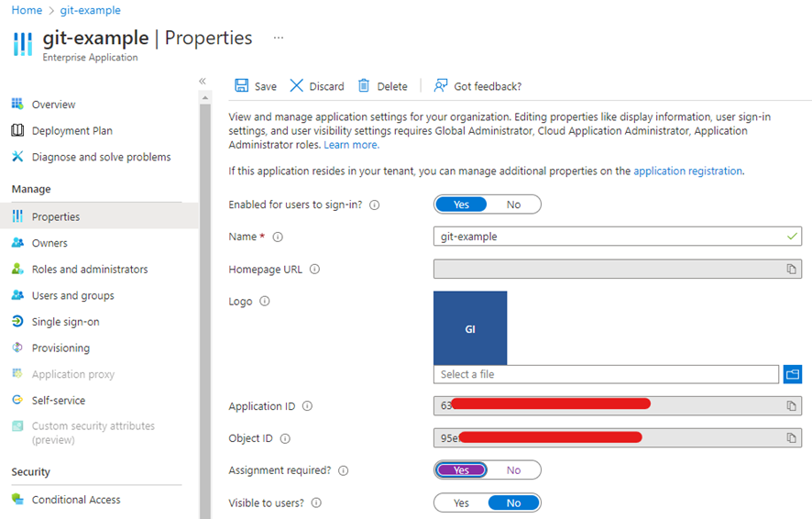This screenshot has width=812, height=519.
Task: Click the Provisioning icon
Action: tap(17, 348)
